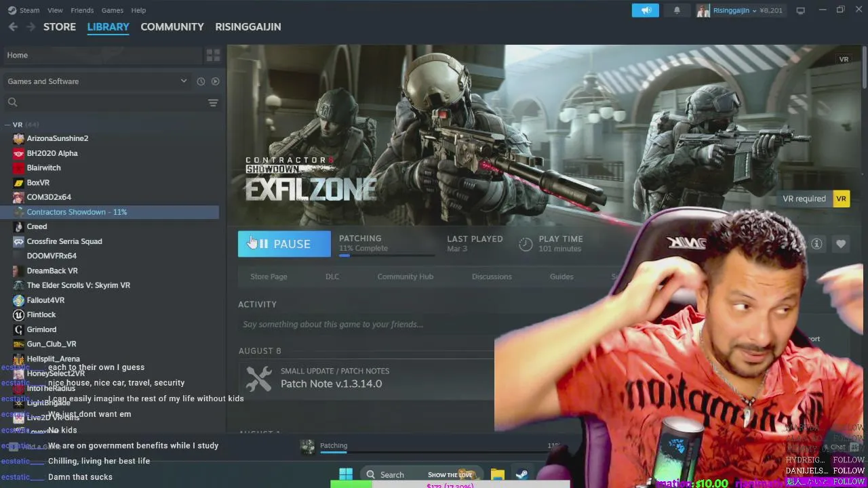
Task: Click the VR mode monitor icon
Action: pyautogui.click(x=800, y=10)
